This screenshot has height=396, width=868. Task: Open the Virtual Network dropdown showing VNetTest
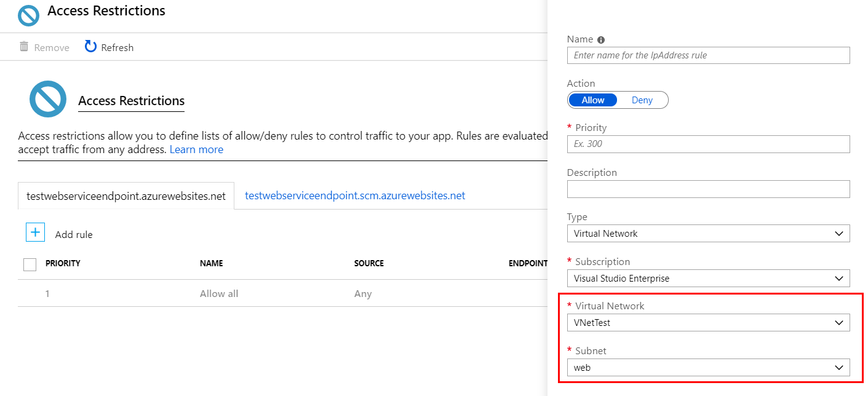coord(707,323)
